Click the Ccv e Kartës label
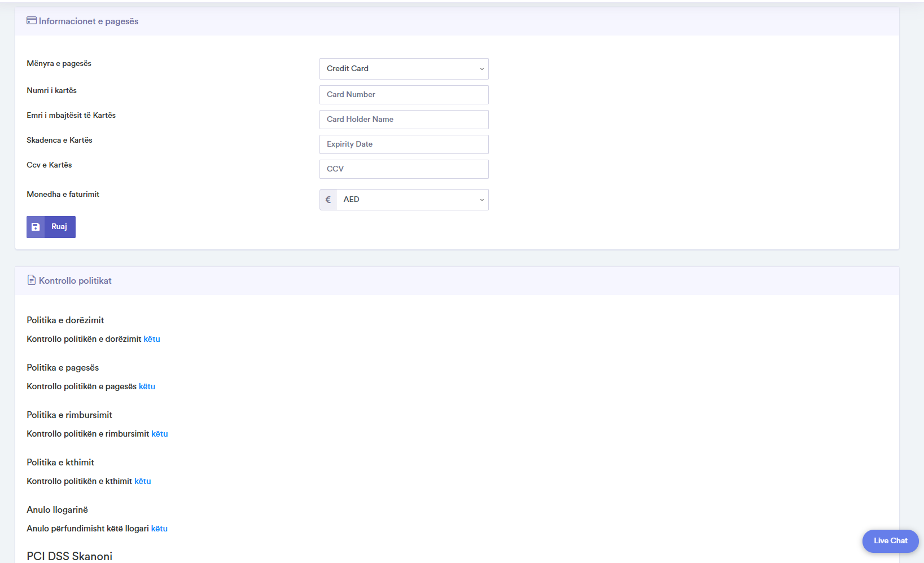Screen dimensions: 924x563 [x=49, y=165]
